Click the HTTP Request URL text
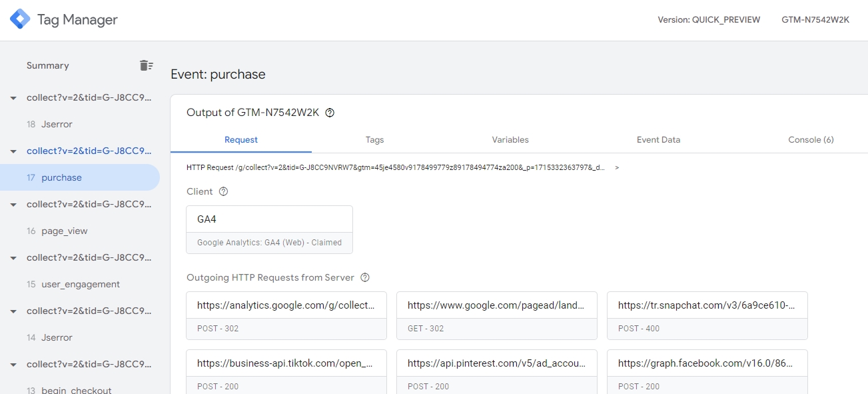This screenshot has width=868, height=394. pyautogui.click(x=396, y=167)
